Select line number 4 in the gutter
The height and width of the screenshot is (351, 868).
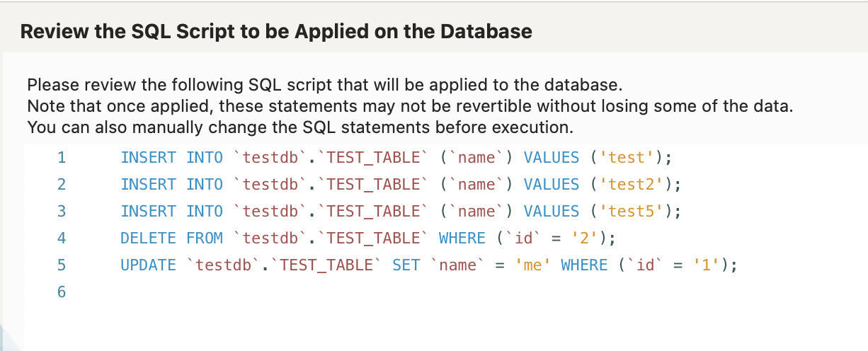pyautogui.click(x=61, y=238)
